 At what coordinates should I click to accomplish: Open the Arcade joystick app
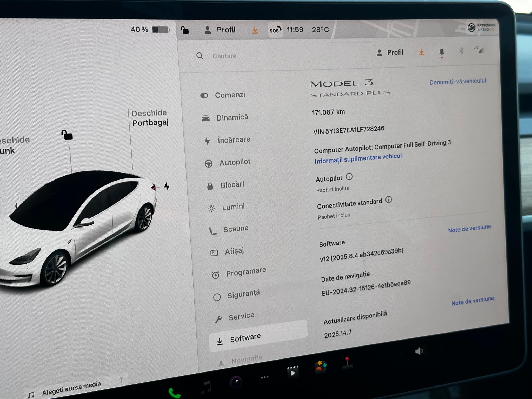[347, 363]
